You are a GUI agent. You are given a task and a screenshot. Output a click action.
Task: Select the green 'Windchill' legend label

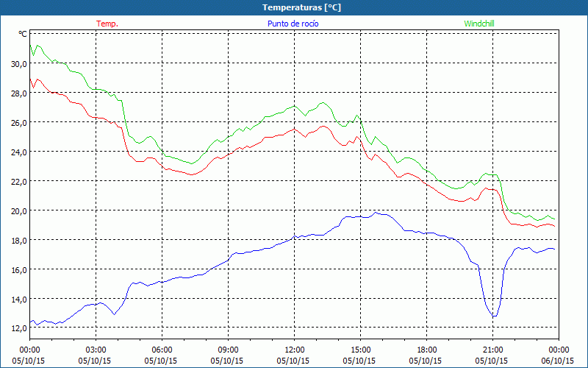click(479, 24)
